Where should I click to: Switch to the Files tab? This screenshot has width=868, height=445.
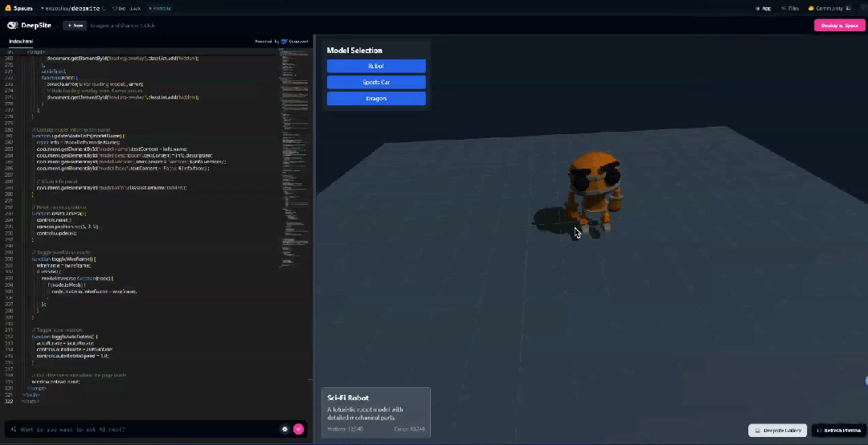click(791, 8)
